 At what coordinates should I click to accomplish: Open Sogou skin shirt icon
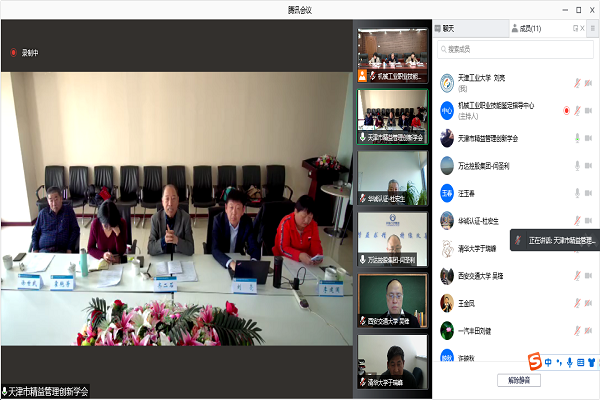pos(592,362)
